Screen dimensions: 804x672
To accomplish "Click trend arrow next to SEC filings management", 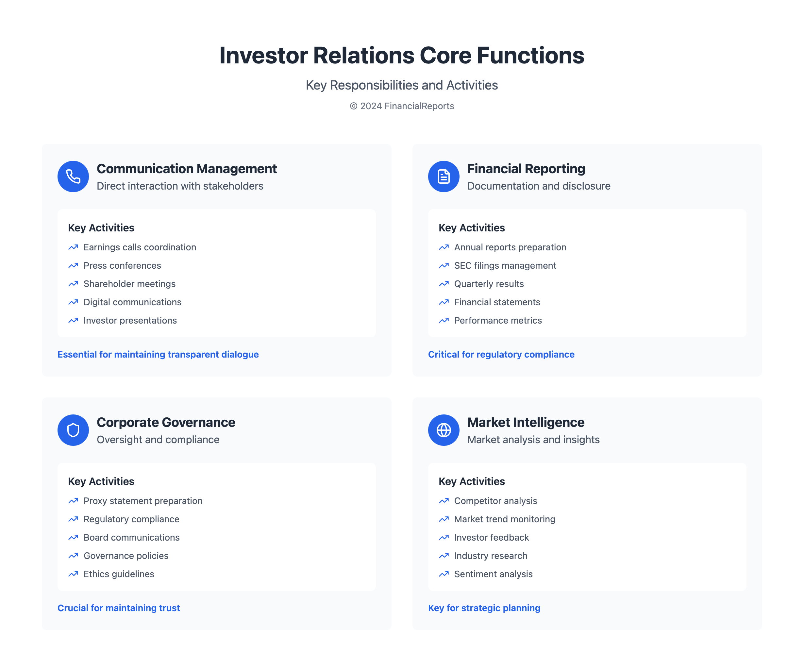I will (444, 266).
